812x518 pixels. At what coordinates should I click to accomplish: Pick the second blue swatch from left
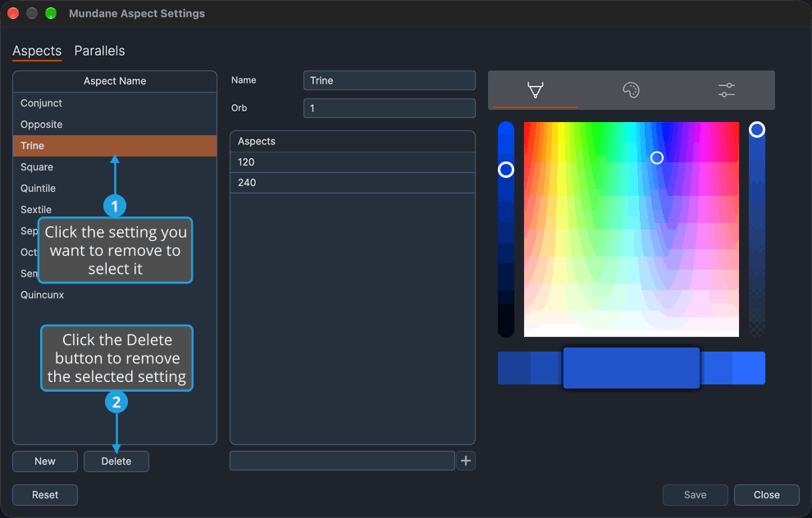coord(546,368)
